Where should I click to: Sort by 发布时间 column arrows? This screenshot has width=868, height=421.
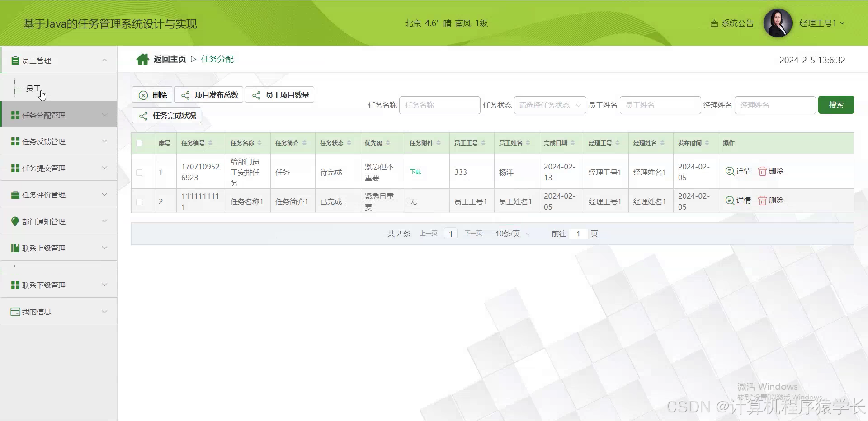tap(707, 143)
